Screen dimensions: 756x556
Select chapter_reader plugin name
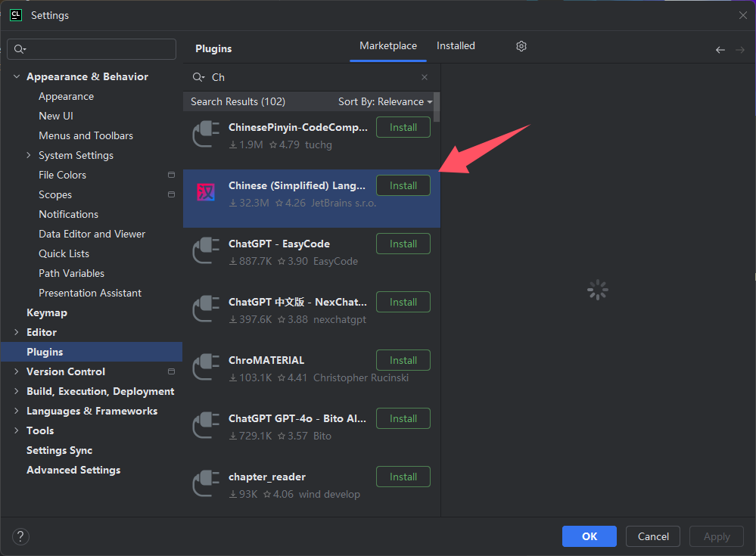point(267,477)
